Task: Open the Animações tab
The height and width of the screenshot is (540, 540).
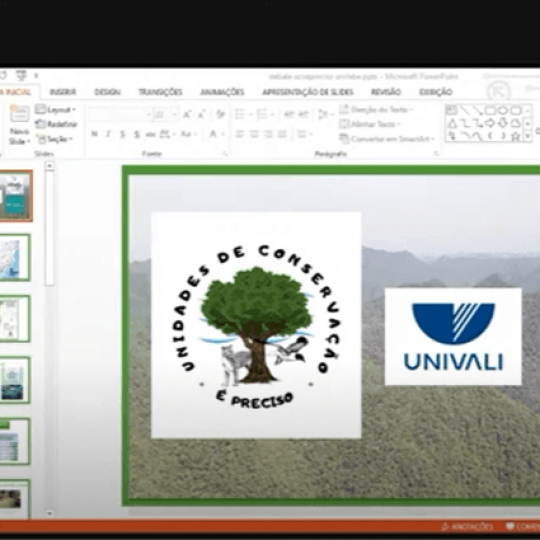Action: [x=222, y=92]
